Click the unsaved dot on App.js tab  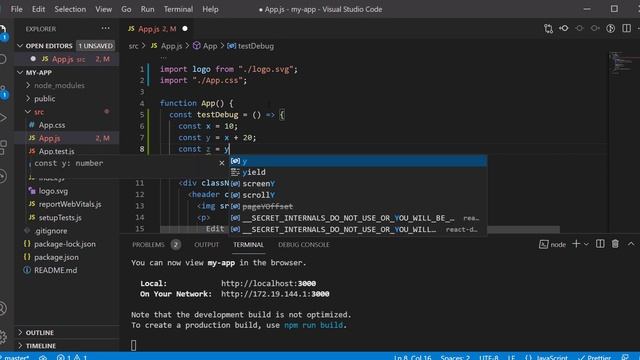(185, 29)
